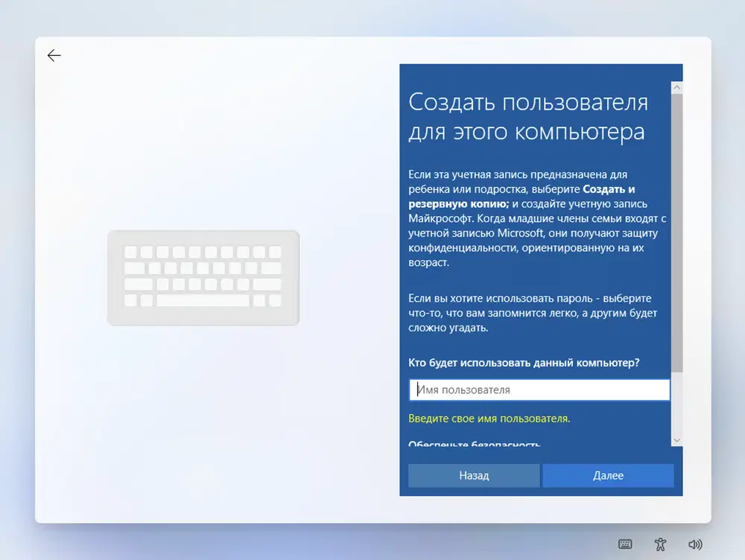The image size is (745, 560).
Task: Click the Далее button
Action: (608, 475)
